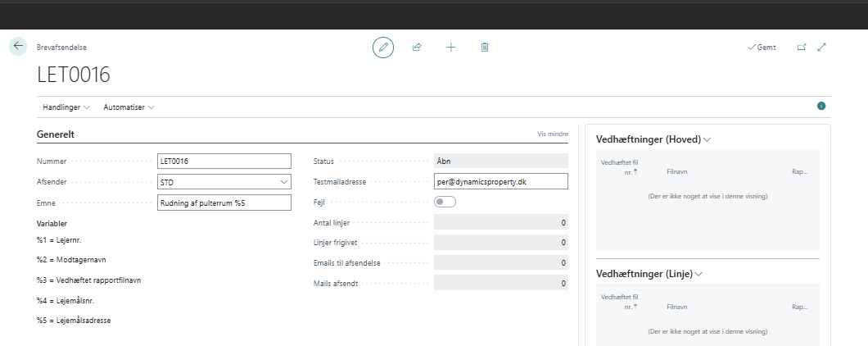Open page in new window icon

802,48
